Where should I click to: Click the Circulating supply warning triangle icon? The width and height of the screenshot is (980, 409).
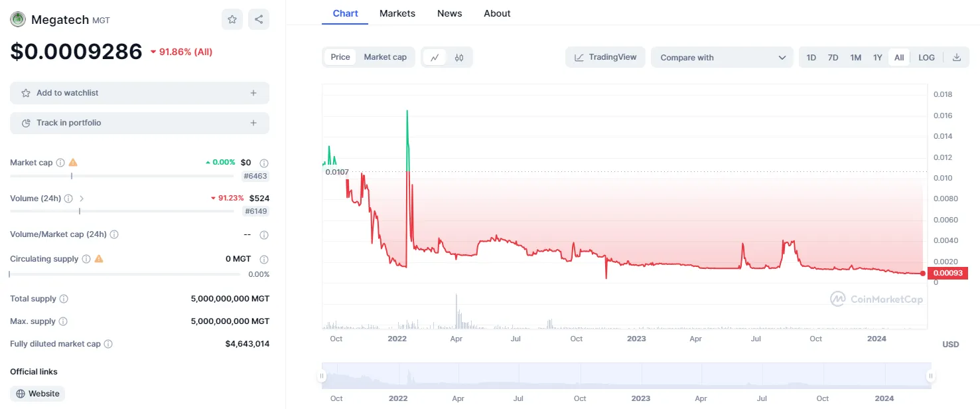[99, 259]
